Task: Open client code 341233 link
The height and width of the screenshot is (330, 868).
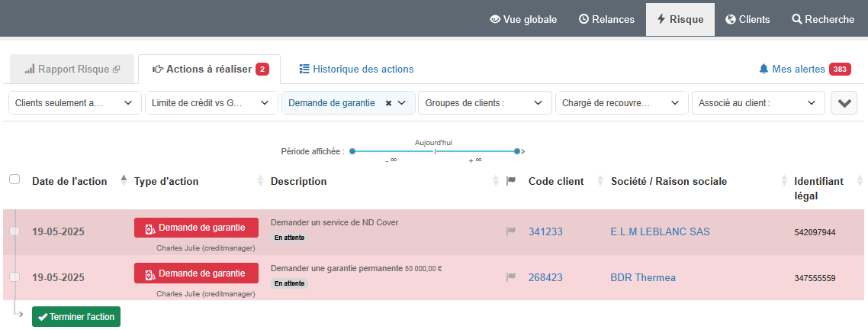Action: (x=545, y=231)
